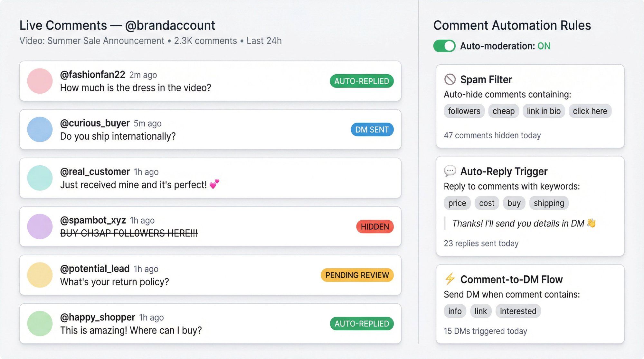Select the 'interested' Comment-to-DM keyword chip
Screen dimensions: 644x359
(518, 311)
